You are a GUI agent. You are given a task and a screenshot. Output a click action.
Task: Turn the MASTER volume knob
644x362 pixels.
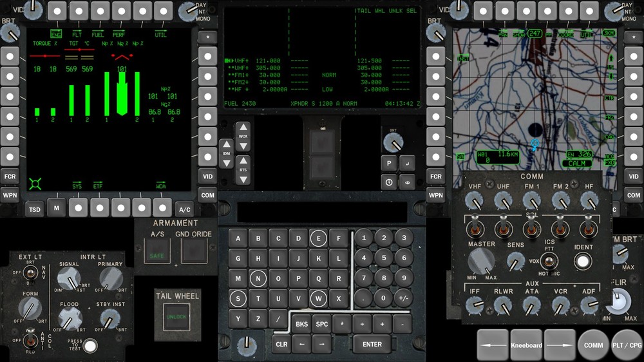click(x=481, y=262)
